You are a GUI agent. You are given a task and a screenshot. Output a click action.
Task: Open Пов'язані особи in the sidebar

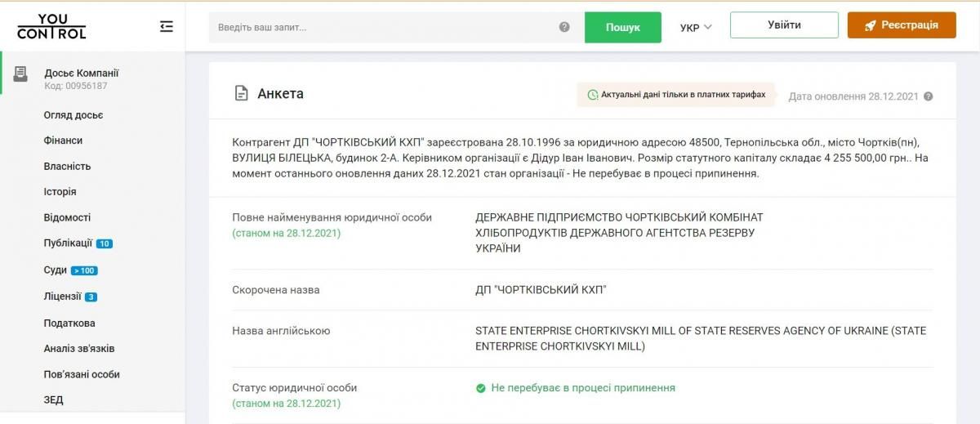pyautogui.click(x=82, y=374)
